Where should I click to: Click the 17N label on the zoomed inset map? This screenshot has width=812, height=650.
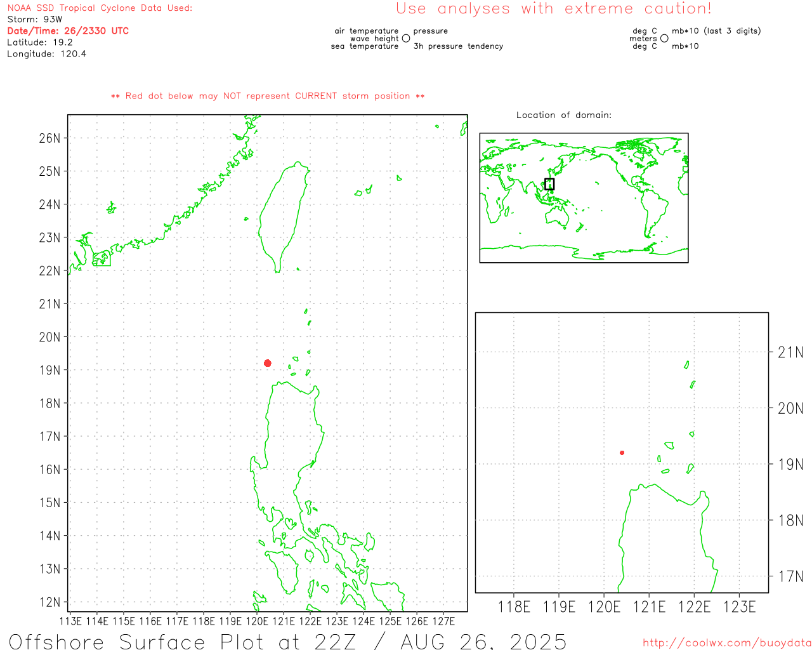[790, 576]
